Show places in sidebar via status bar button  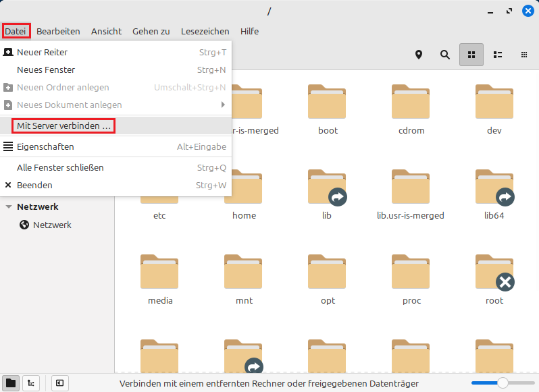pos(11,383)
